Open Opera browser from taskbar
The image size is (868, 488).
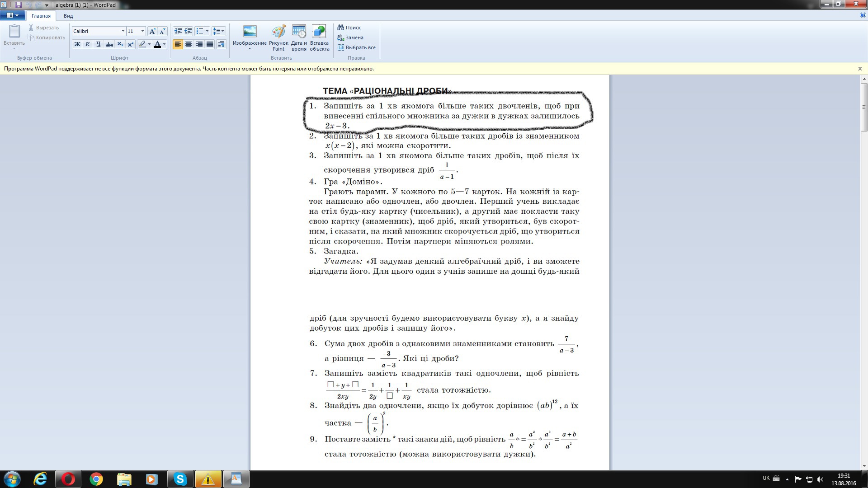68,479
